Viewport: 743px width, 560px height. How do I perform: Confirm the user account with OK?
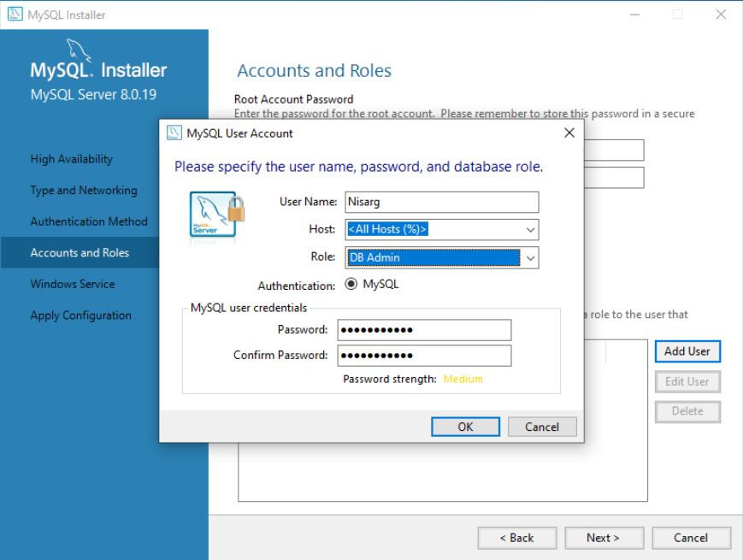465,427
